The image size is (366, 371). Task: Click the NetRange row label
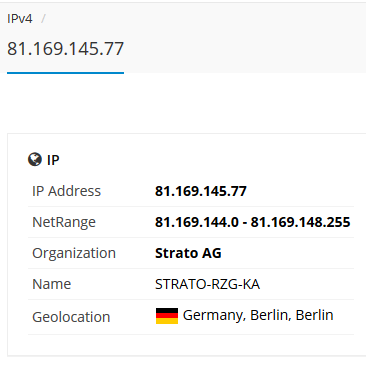pos(64,222)
